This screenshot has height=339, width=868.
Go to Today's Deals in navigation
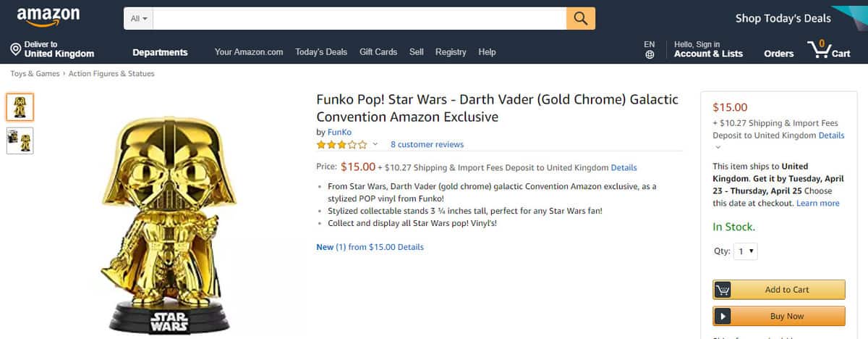[x=321, y=52]
